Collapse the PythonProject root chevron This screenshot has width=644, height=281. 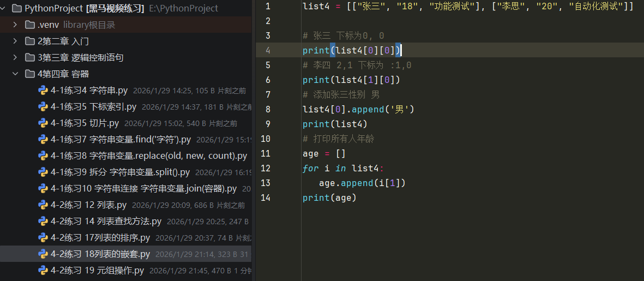(3, 8)
